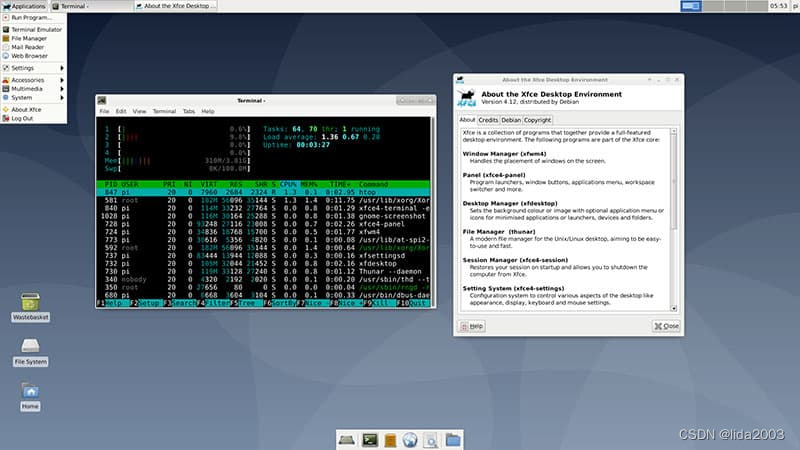Click the CPU% column header in htop
Image resolution: width=800 pixels, height=450 pixels.
click(288, 184)
